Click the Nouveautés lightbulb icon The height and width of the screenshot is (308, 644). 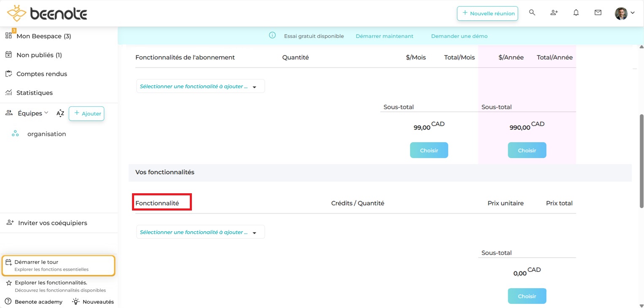click(76, 302)
